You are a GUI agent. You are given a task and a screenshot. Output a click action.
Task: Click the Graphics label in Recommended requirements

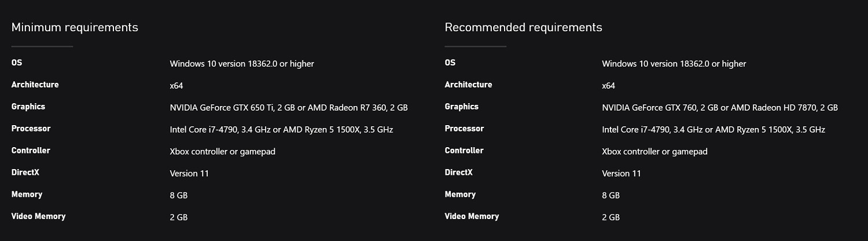pos(462,107)
